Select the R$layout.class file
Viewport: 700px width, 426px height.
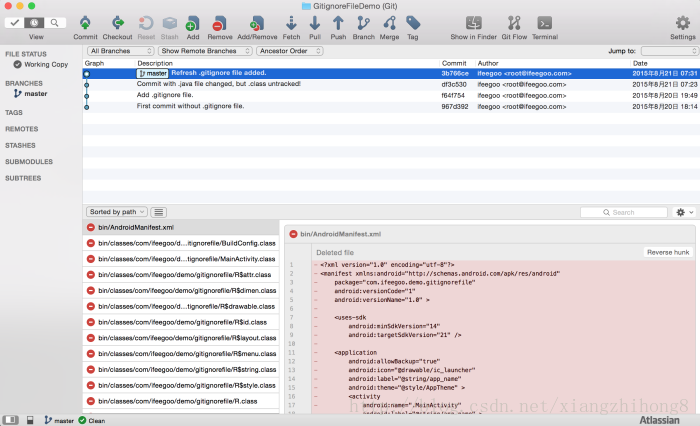(181, 338)
